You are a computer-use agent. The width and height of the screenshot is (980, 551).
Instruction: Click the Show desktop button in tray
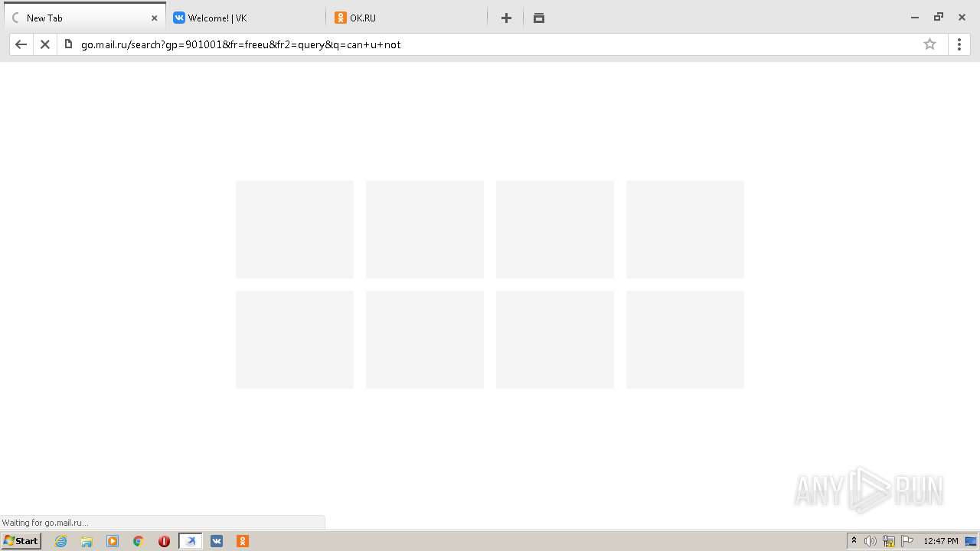(x=971, y=541)
